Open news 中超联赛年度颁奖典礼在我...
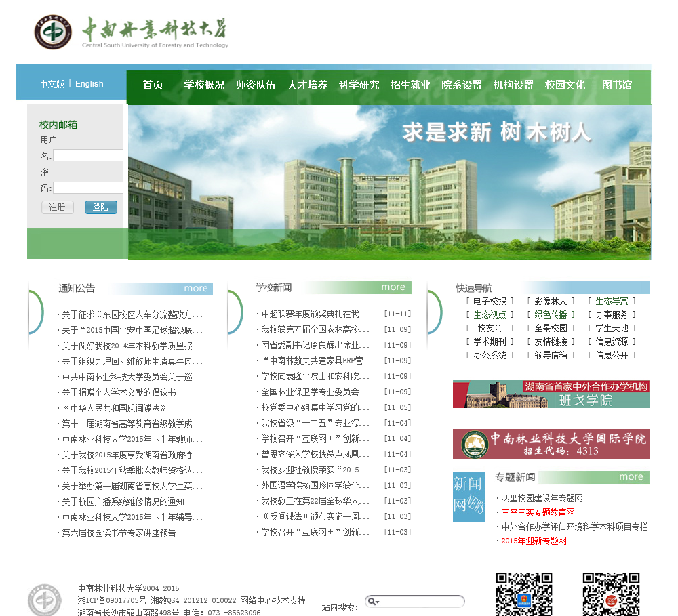The width and height of the screenshot is (678, 616). pos(315,314)
